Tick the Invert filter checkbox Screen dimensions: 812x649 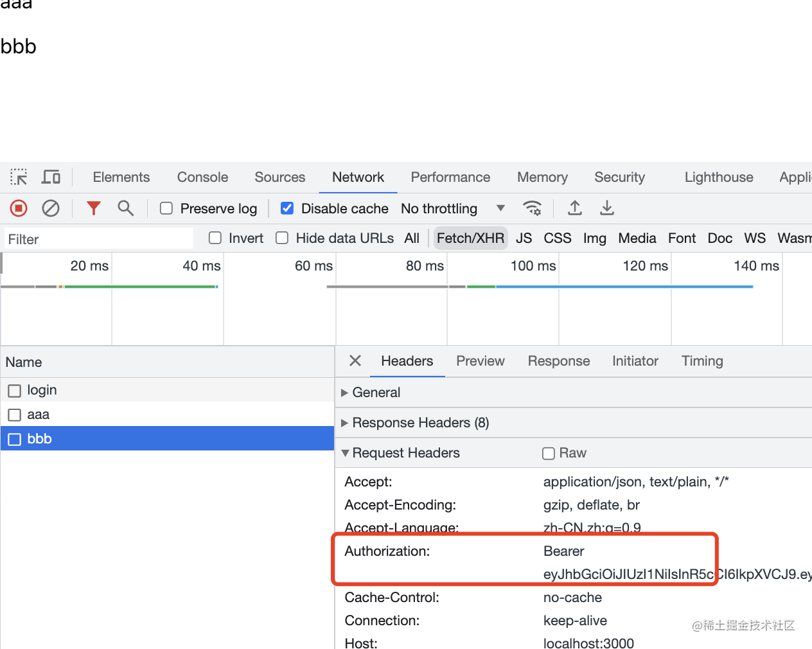coord(215,238)
